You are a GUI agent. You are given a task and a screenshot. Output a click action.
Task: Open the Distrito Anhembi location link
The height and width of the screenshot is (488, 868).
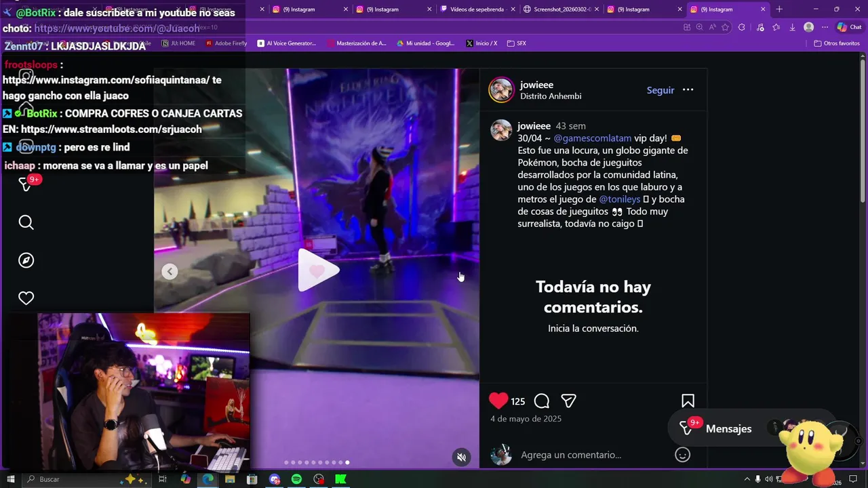550,96
